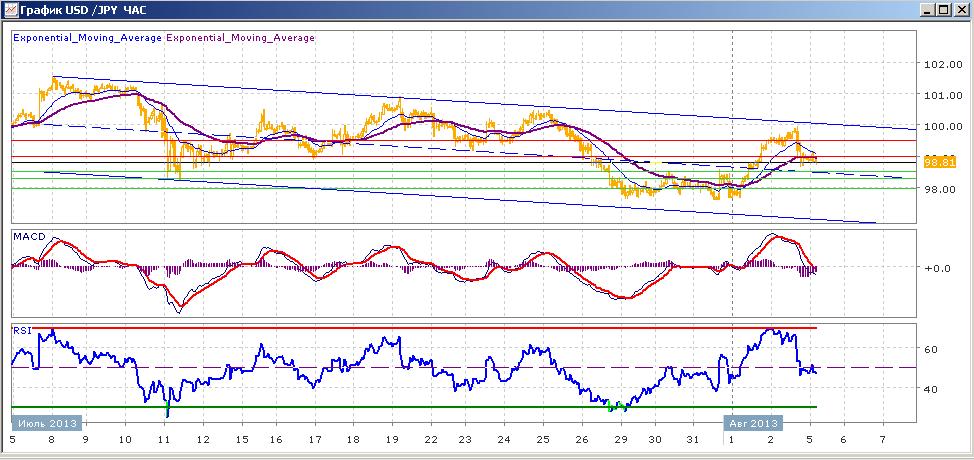Click the 60 RSI axis label

point(931,350)
